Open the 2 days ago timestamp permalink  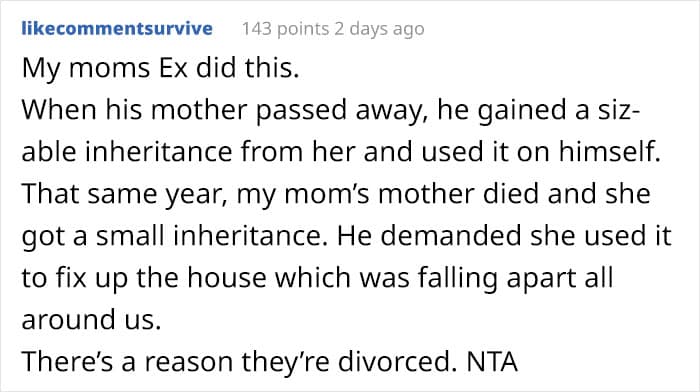(x=379, y=29)
